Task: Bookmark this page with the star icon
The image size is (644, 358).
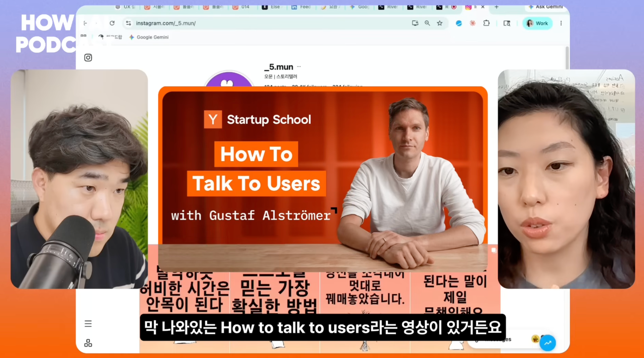Action: tap(440, 23)
